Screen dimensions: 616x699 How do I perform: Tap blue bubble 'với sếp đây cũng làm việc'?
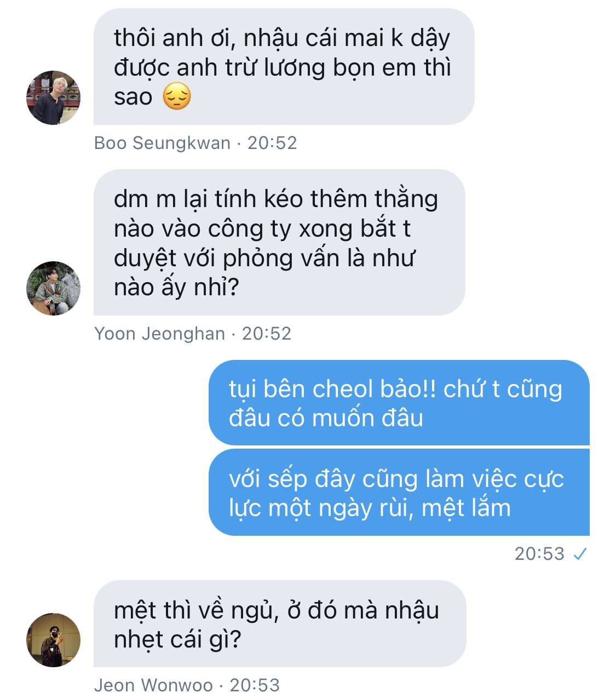click(x=399, y=492)
